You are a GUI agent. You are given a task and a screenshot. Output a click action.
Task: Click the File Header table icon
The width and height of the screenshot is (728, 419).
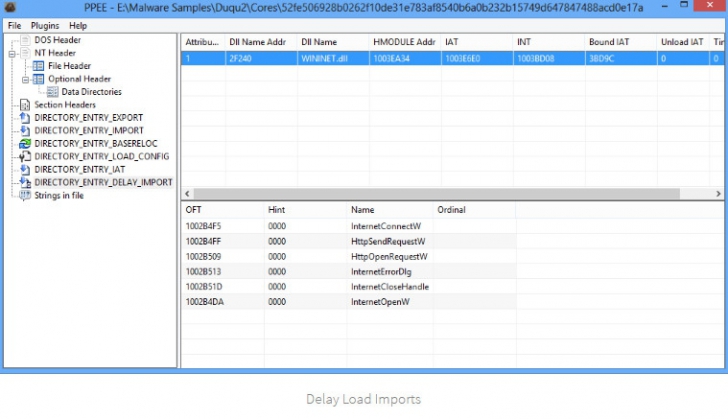pos(39,66)
